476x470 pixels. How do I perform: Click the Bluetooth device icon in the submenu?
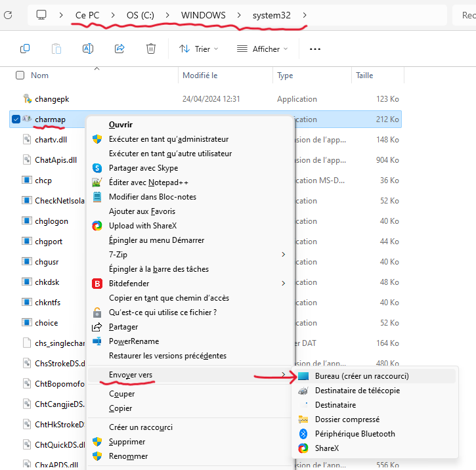point(303,434)
